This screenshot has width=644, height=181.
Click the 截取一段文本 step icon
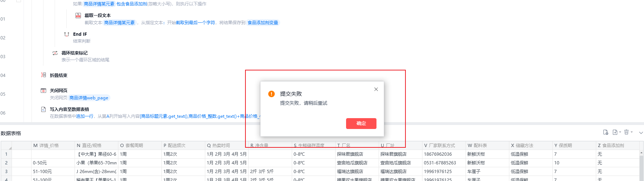[78, 16]
